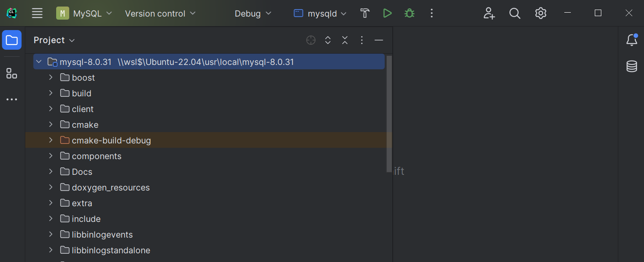This screenshot has height=262, width=644.
Task: Select the libbinlogevents folder row
Action: [x=209, y=235]
